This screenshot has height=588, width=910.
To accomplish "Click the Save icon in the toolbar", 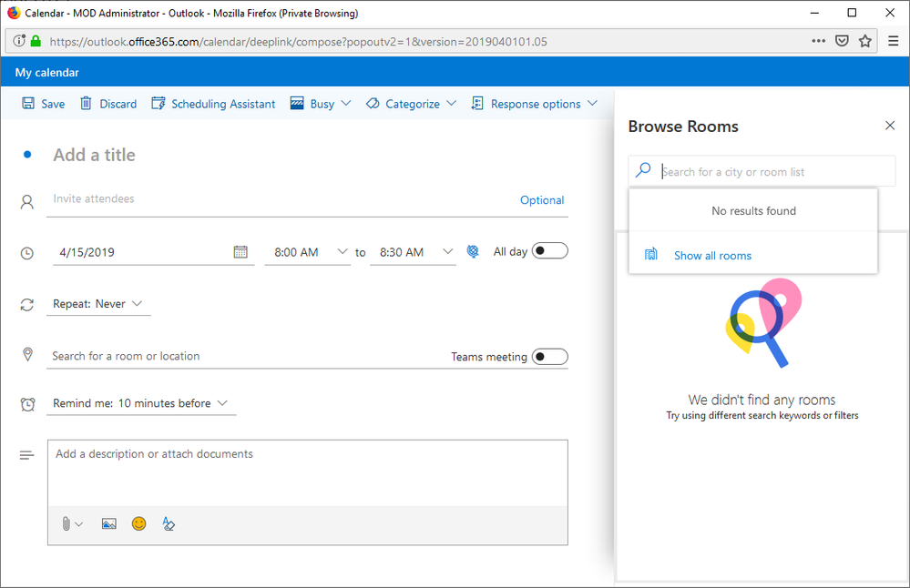I will click(28, 103).
